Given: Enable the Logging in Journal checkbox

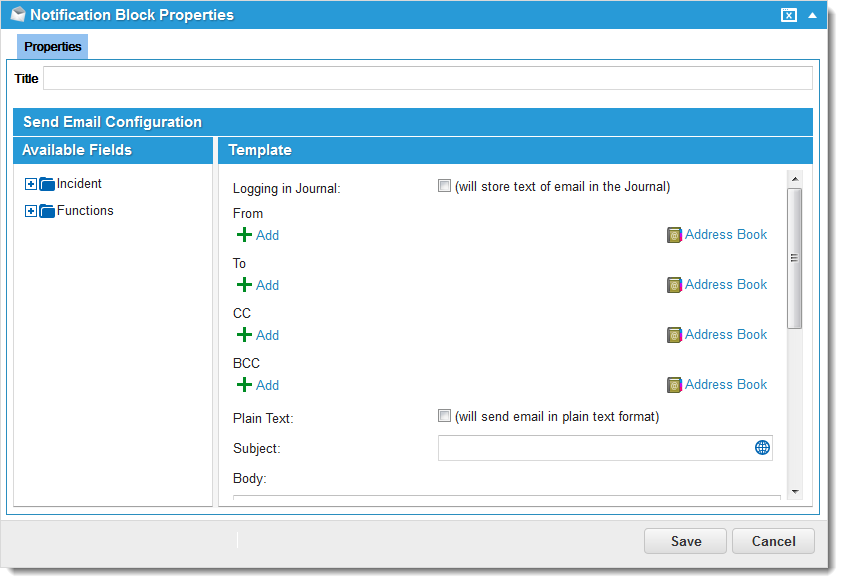Looking at the screenshot, I should [444, 186].
